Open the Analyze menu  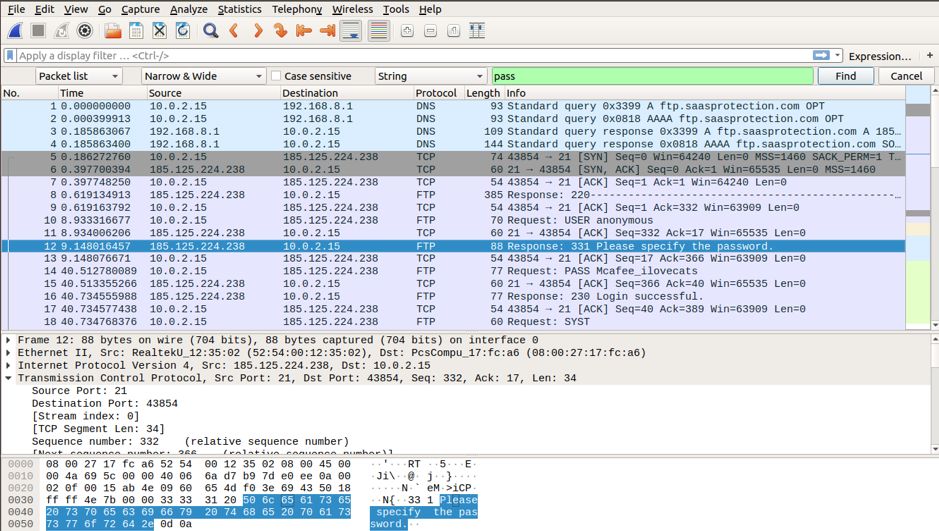tap(188, 9)
